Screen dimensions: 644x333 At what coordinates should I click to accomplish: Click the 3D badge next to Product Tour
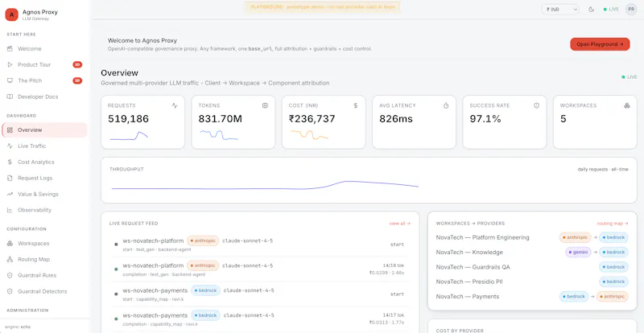(x=77, y=65)
